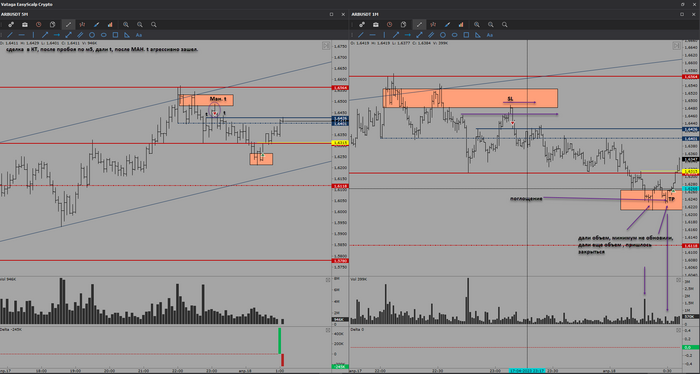
Task: Expand the Vol 299K volume pane
Action: pos(678,280)
